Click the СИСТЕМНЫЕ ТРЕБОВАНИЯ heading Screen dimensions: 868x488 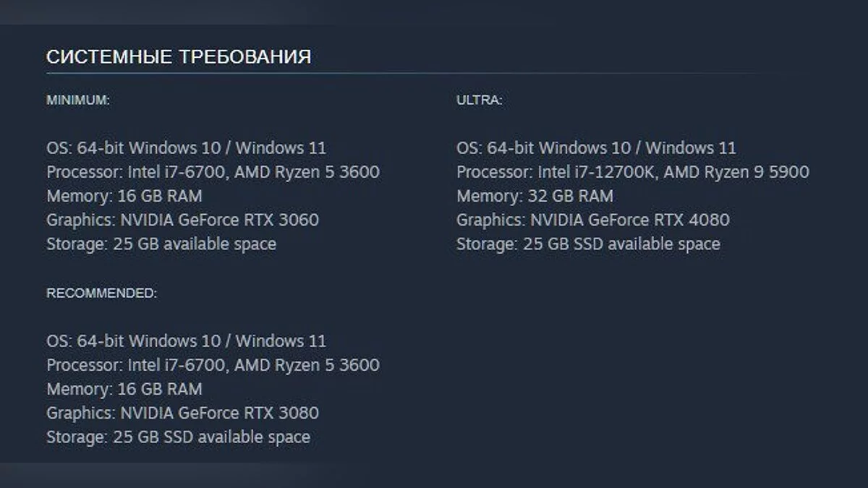pyautogui.click(x=179, y=57)
